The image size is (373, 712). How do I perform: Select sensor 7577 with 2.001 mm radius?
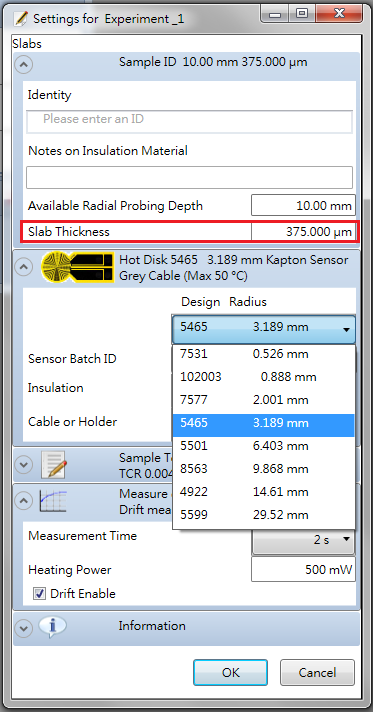click(264, 400)
